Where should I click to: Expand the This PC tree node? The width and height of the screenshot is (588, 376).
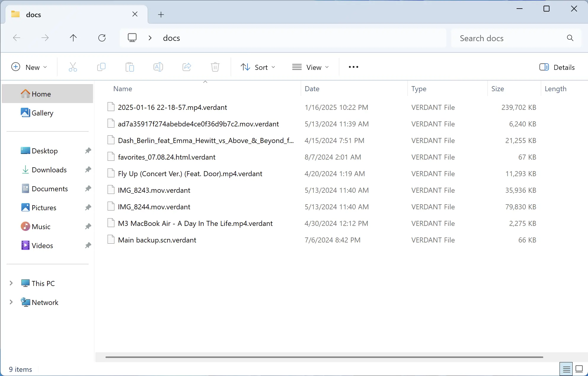11,283
